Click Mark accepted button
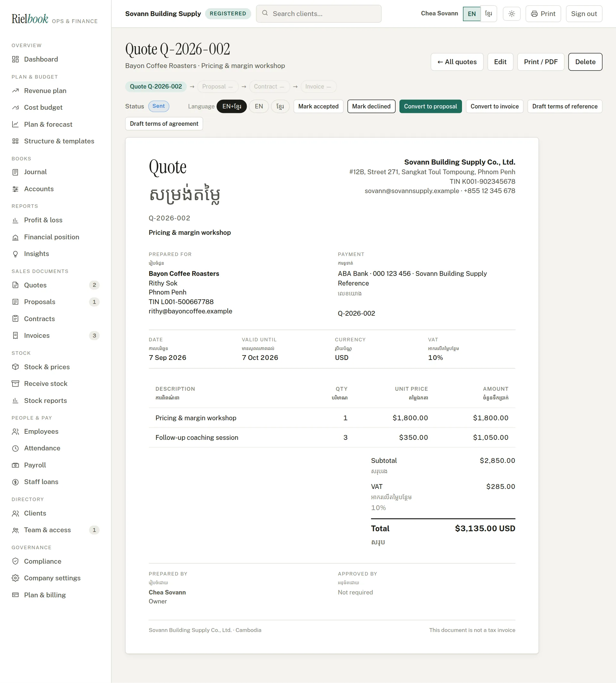 click(318, 106)
